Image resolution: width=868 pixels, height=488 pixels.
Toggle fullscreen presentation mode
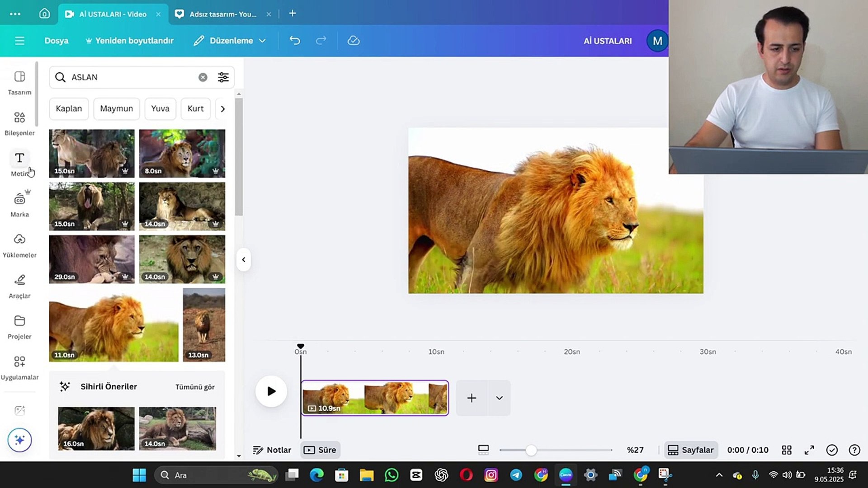[x=809, y=450]
